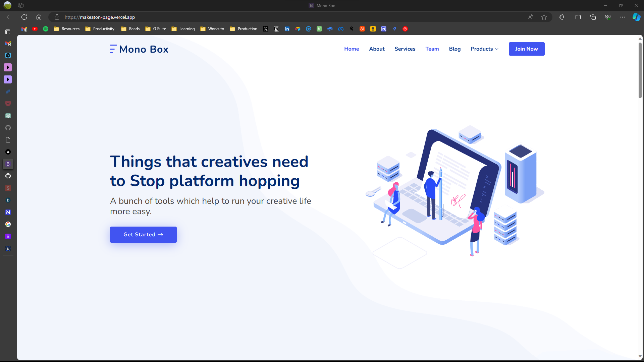644x362 pixels.
Task: Open the Copilot sidebar icon
Action: coord(636,17)
